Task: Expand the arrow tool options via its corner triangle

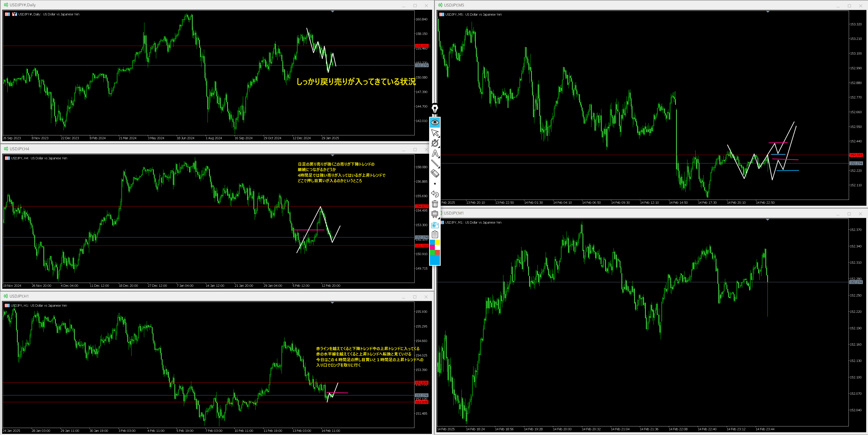Action: pyautogui.click(x=439, y=136)
